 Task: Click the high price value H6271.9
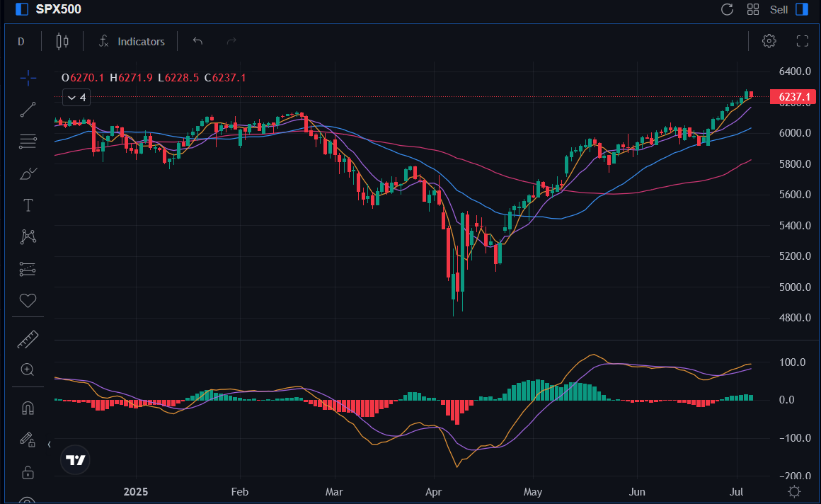[131, 78]
